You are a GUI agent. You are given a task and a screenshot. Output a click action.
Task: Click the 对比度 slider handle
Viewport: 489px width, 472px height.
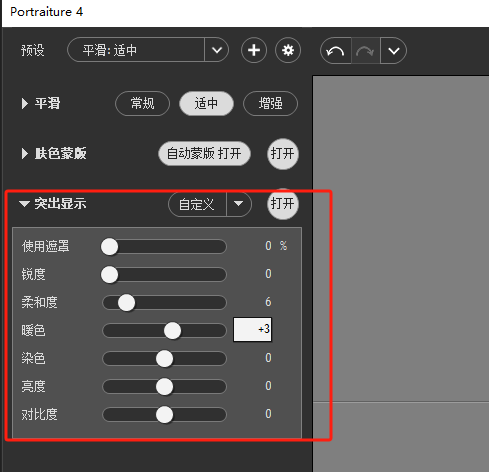[164, 415]
